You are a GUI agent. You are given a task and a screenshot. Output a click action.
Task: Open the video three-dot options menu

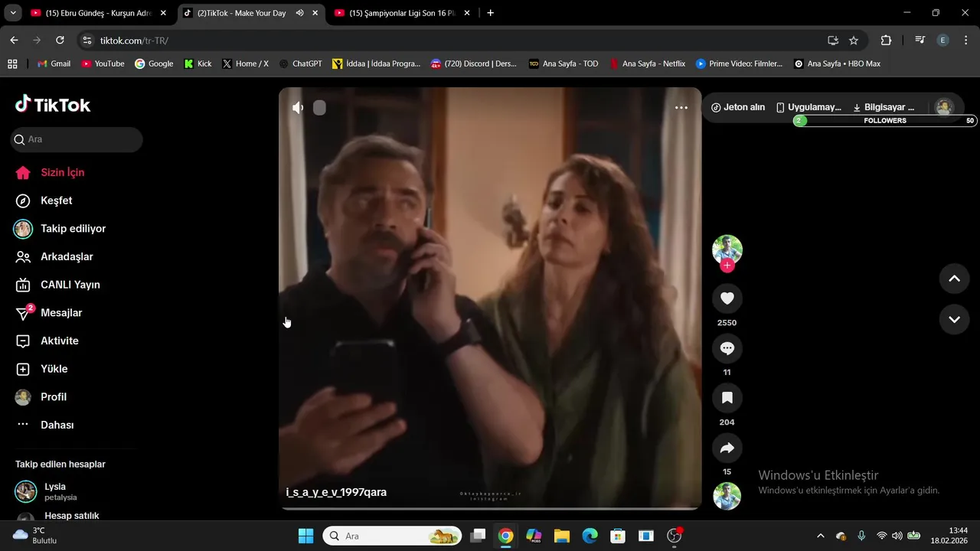pyautogui.click(x=681, y=108)
